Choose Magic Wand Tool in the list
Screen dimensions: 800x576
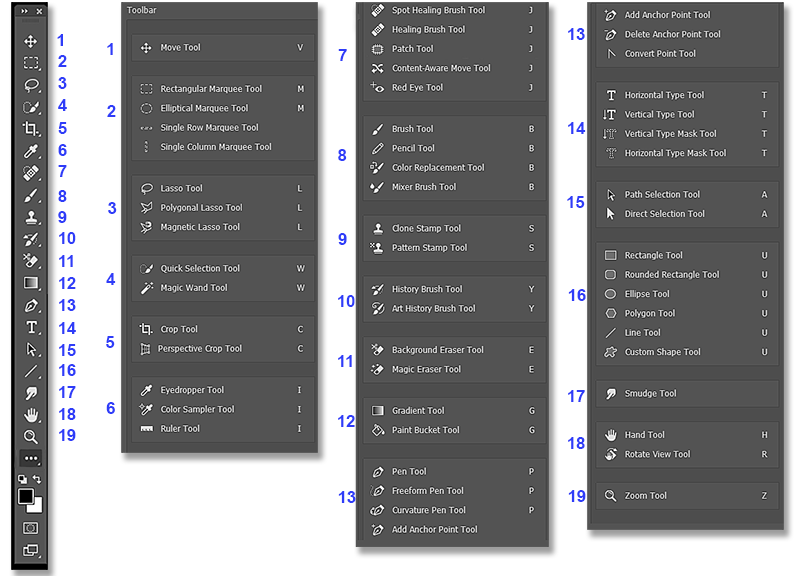[x=193, y=288]
